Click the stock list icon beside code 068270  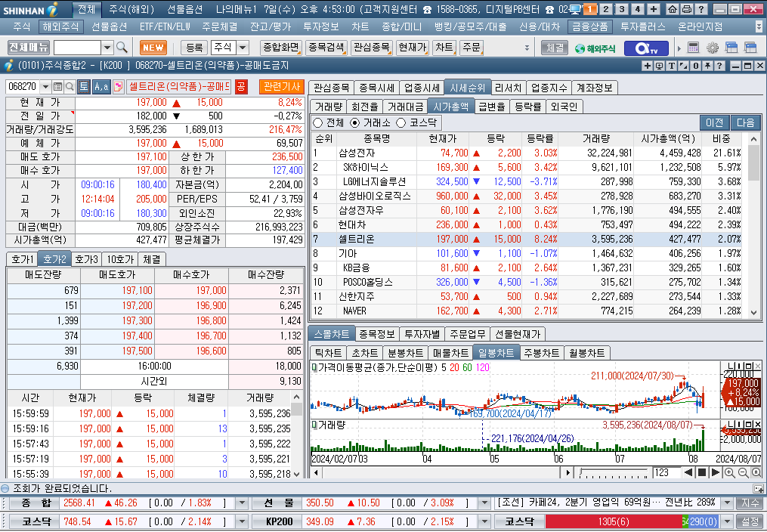(x=57, y=87)
